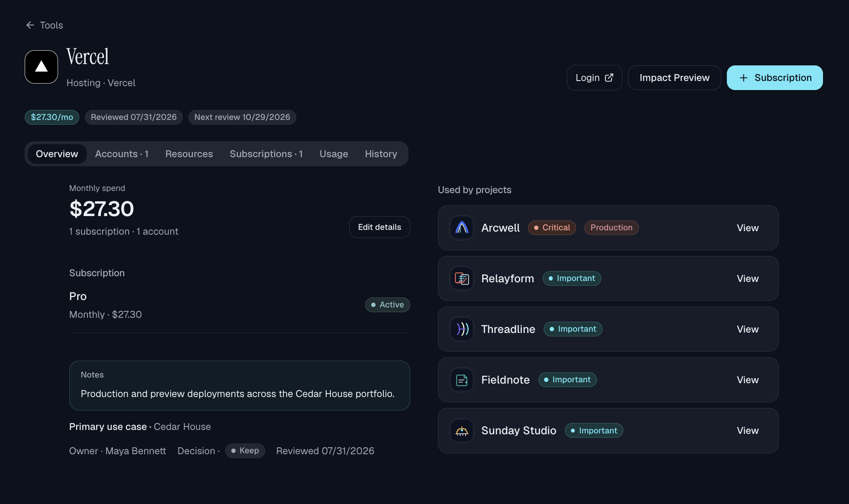Click the Important tag on Fieldnote
This screenshot has width=849, height=504.
click(x=567, y=380)
